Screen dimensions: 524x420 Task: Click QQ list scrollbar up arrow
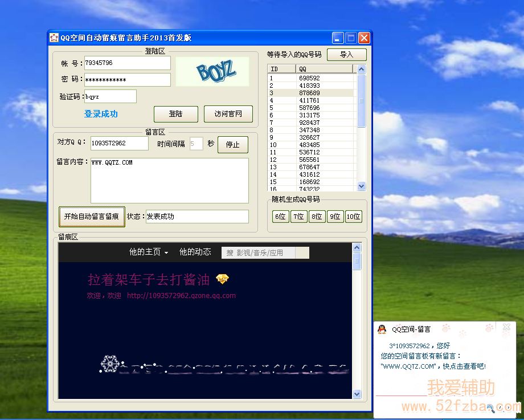coord(361,69)
